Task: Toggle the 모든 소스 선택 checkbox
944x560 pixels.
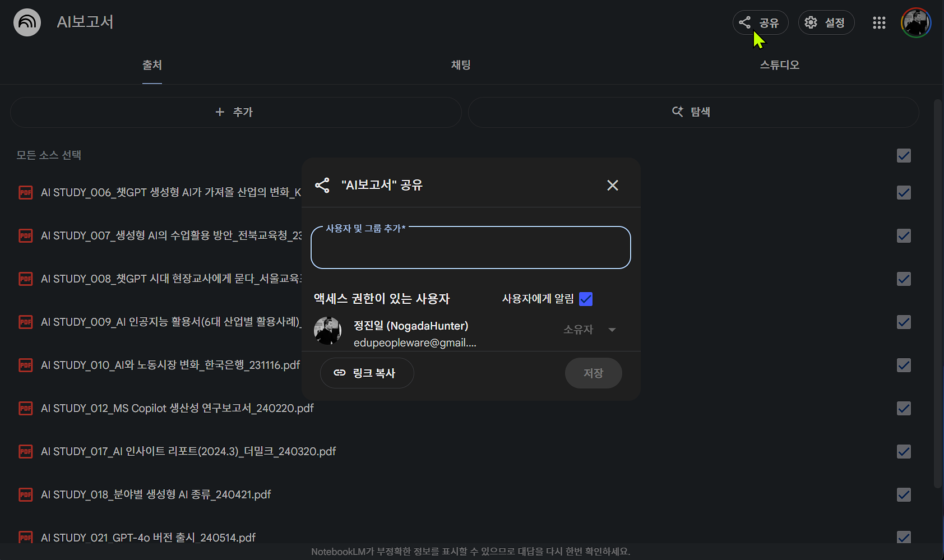Action: 904,155
